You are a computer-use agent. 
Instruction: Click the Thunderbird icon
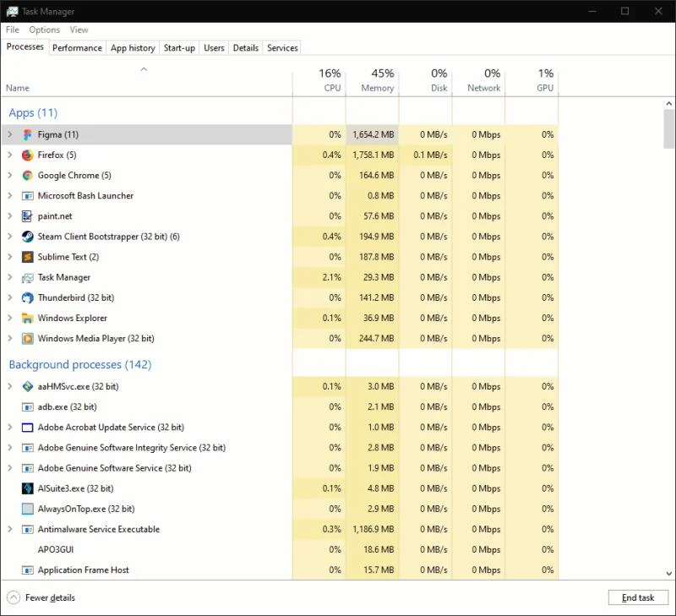click(x=28, y=298)
